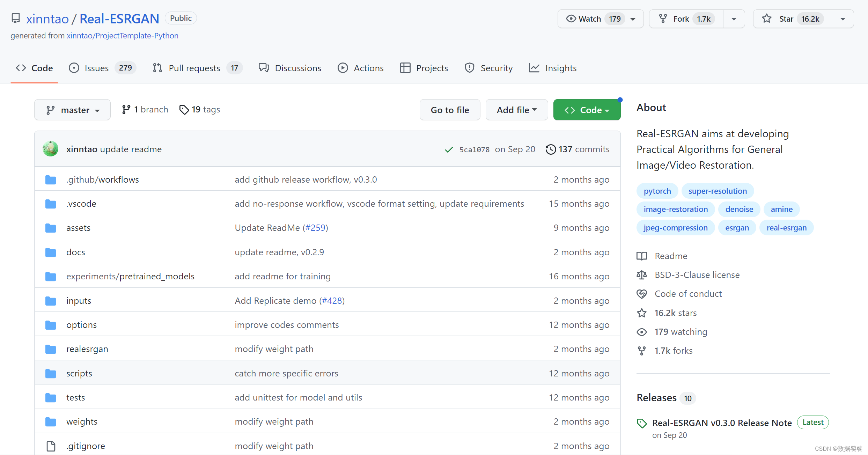Click the branch icon beside 1 branch
This screenshot has height=455, width=868.
click(x=126, y=110)
